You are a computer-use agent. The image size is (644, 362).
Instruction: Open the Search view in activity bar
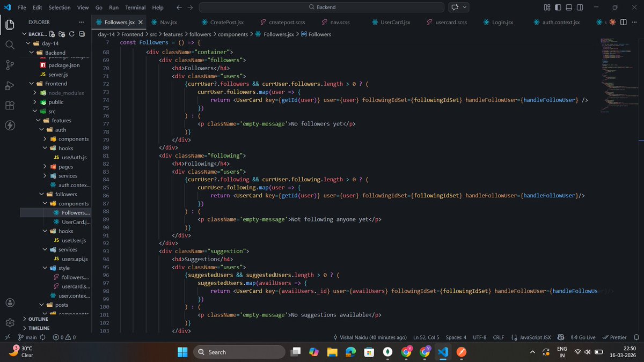click(x=10, y=45)
